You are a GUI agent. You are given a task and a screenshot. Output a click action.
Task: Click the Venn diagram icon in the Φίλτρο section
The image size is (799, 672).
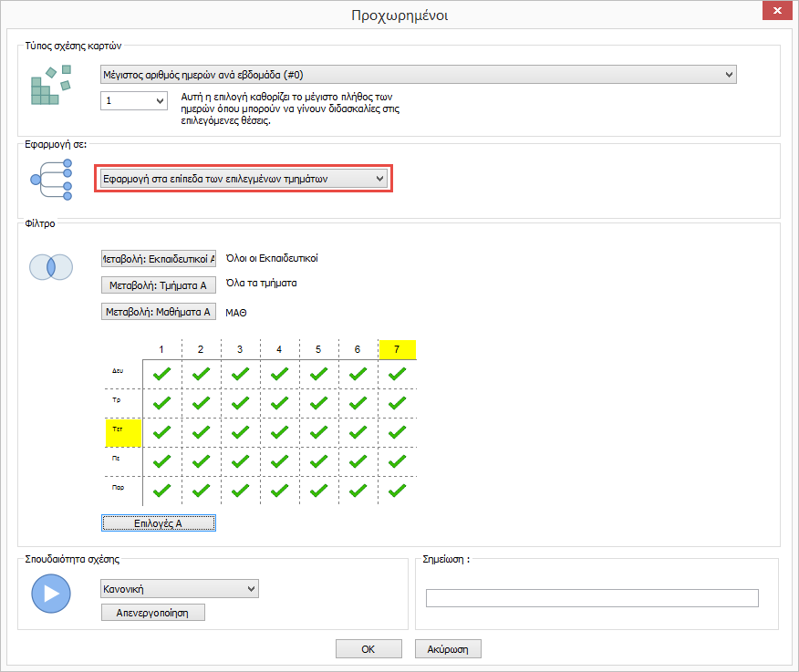[x=51, y=267]
